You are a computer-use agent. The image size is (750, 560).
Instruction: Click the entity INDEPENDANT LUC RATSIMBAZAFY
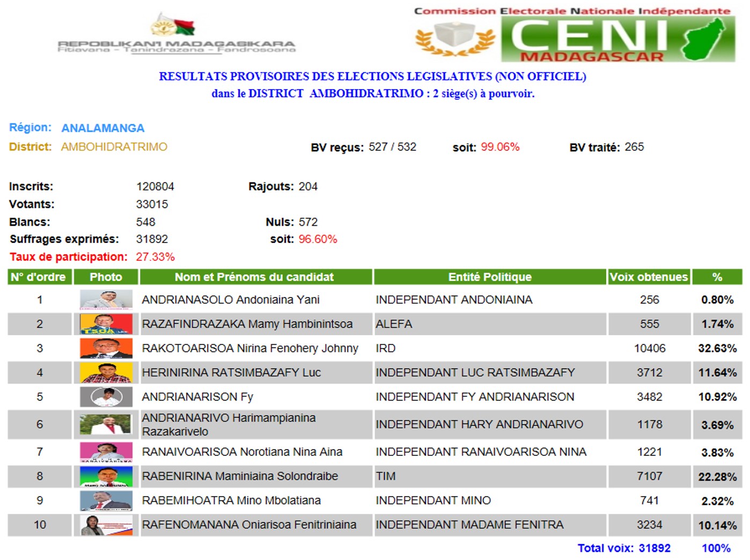475,372
